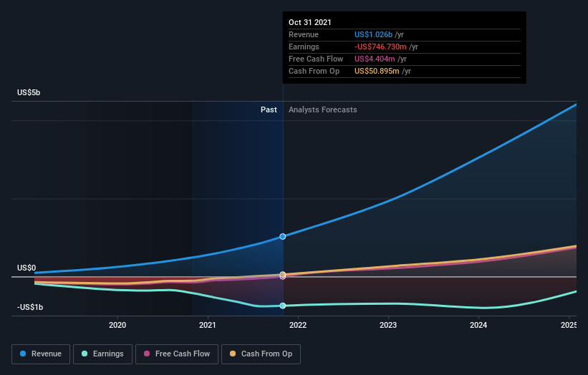This screenshot has height=375, width=588.
Task: Click the US$1.026b revenue value
Action: click(374, 34)
